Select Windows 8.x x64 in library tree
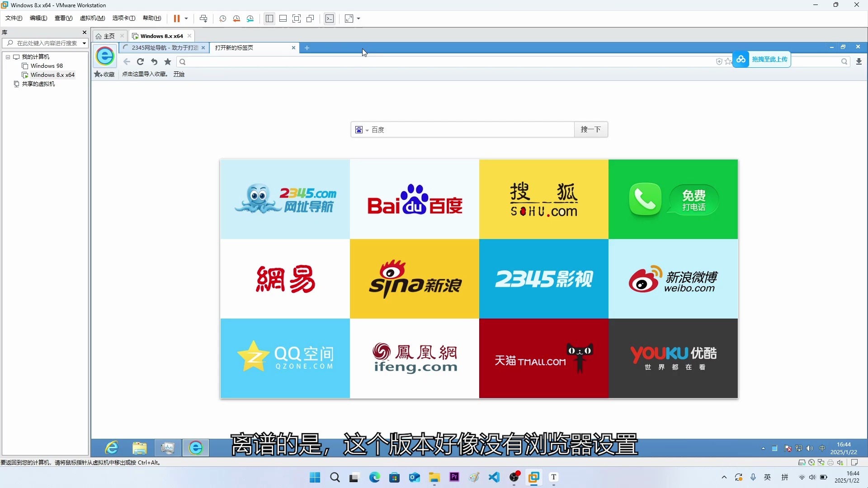 pyautogui.click(x=52, y=75)
